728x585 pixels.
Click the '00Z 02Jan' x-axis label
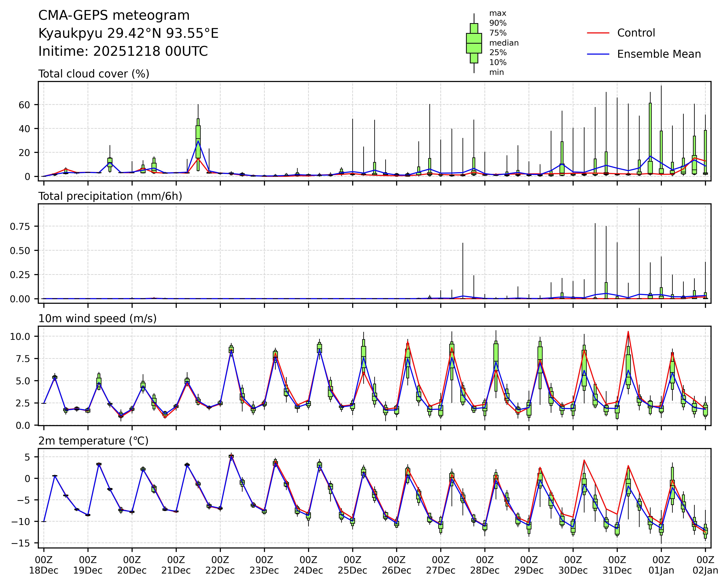click(705, 565)
